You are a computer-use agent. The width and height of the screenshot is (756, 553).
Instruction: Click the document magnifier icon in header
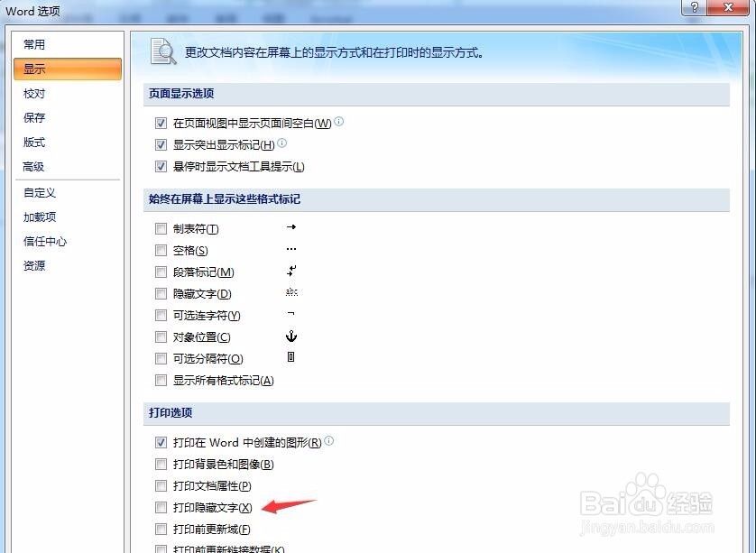point(163,51)
